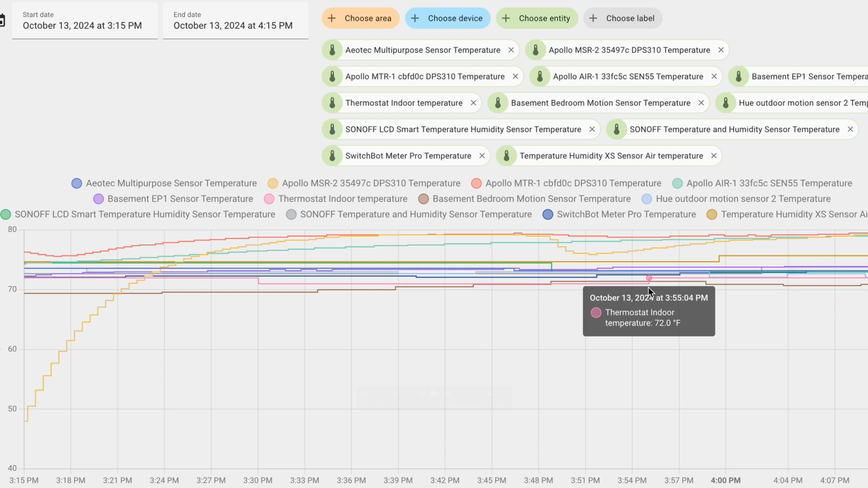
Task: Open the Choose area picker
Action: click(x=361, y=18)
